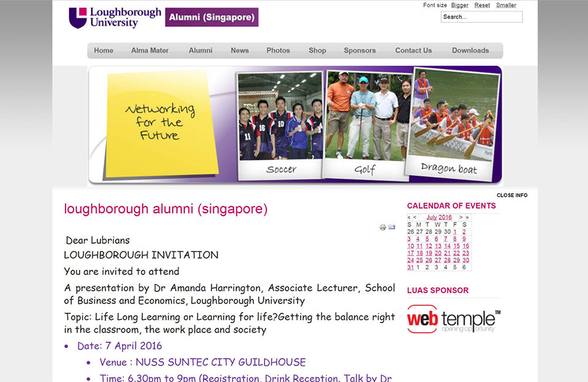Open the Alma Mater menu item

(x=149, y=50)
